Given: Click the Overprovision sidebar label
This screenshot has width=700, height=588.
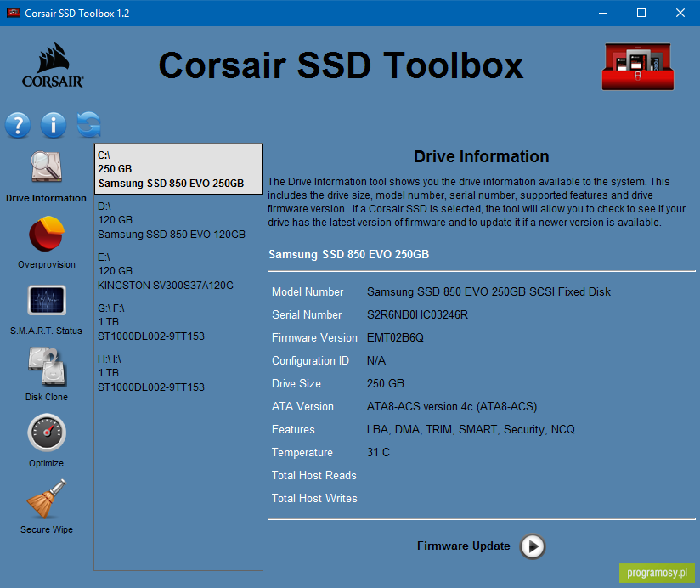Looking at the screenshot, I should point(47,264).
